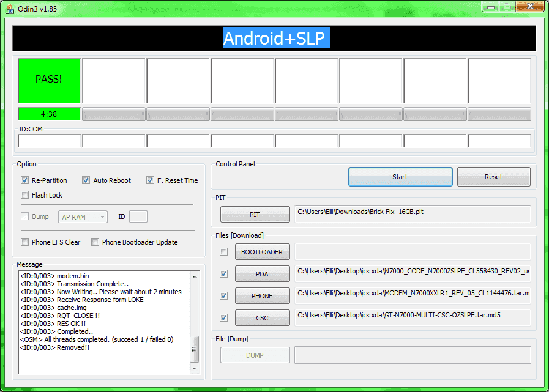Uncheck the box beside CSC button
549x392 pixels.
pyautogui.click(x=223, y=318)
